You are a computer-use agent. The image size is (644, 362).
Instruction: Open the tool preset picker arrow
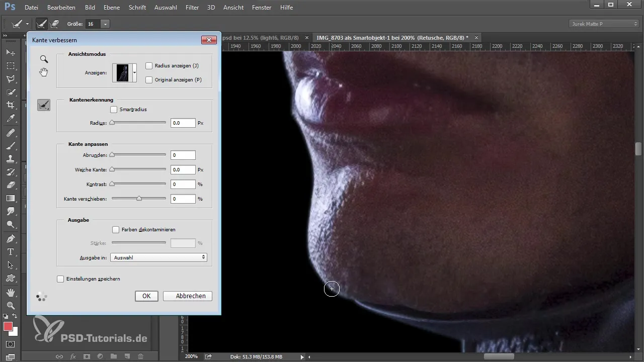click(27, 24)
